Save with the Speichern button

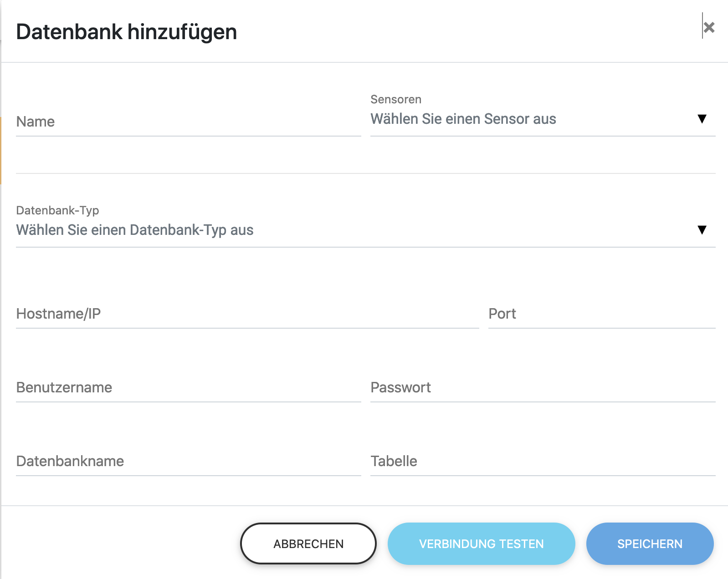650,543
